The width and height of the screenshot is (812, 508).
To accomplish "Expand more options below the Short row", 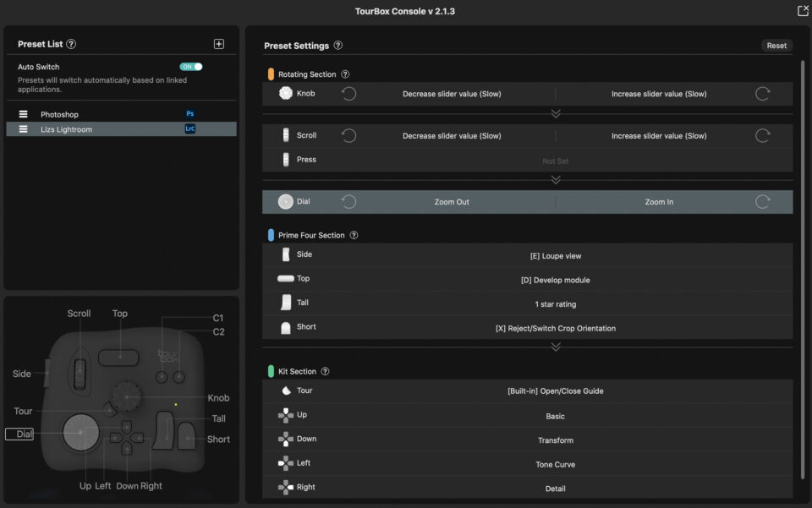I will [x=556, y=347].
